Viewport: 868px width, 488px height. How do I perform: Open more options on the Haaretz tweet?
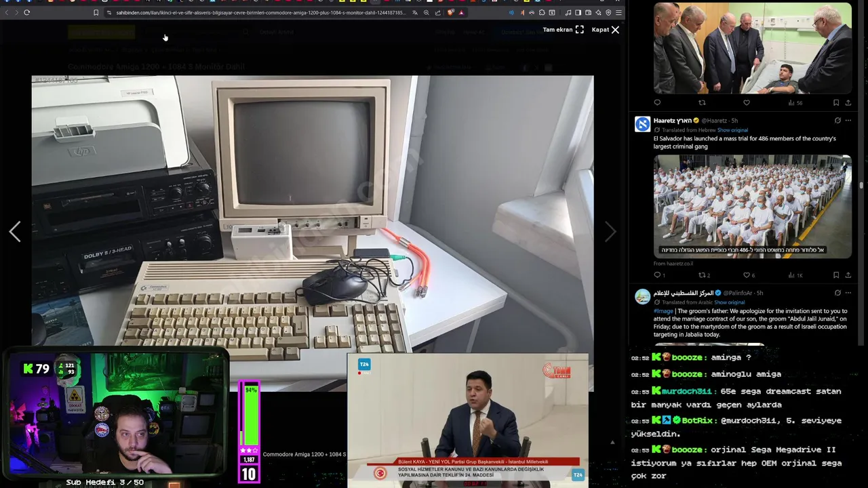coord(848,121)
